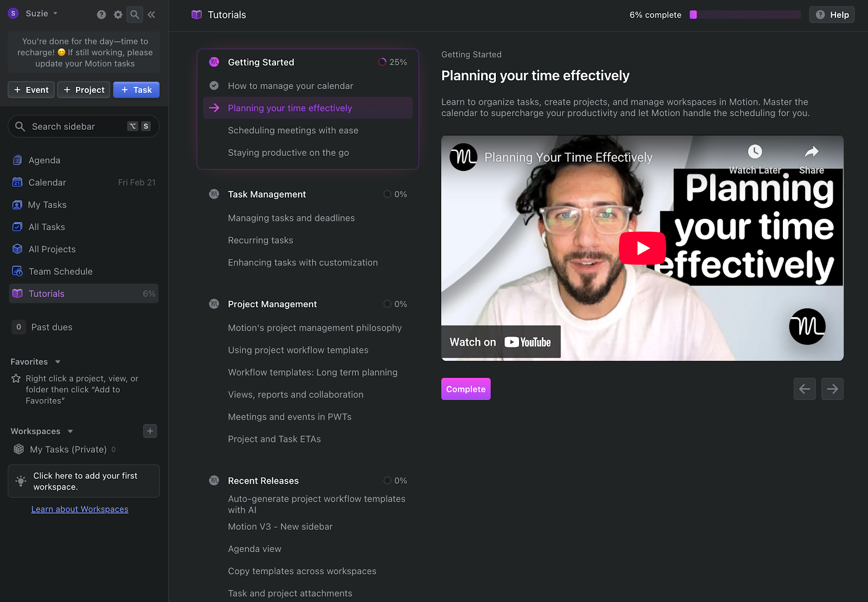Click the Calendar icon in sidebar
The width and height of the screenshot is (868, 602).
click(x=17, y=182)
